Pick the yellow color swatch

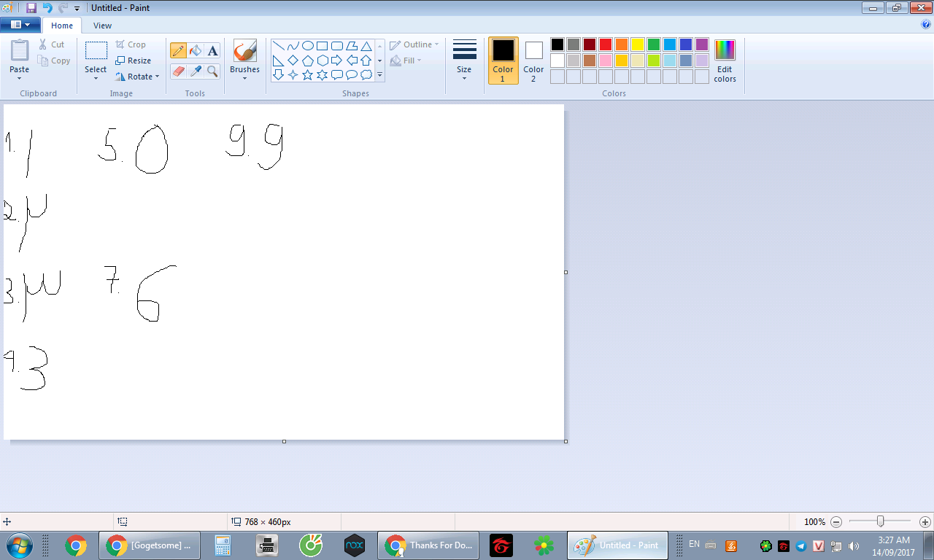tap(638, 44)
